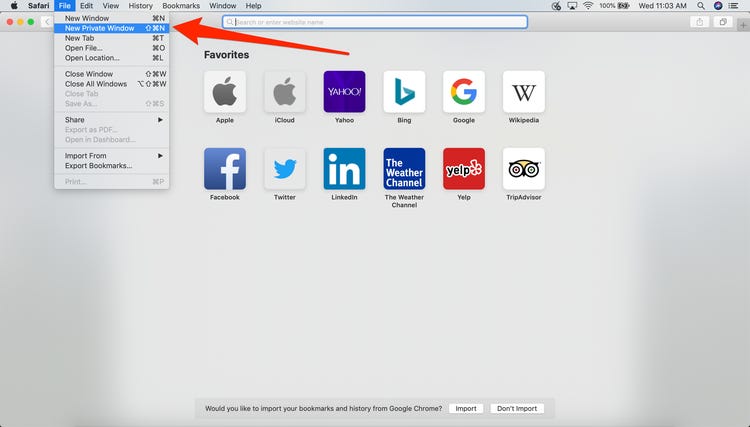Choose Export Bookmarks… menu item
This screenshot has height=427, width=750.
111,165
